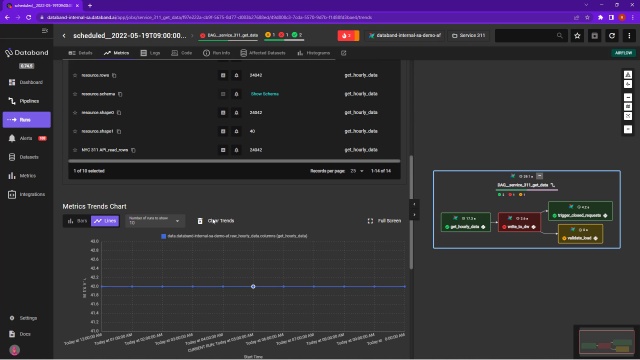Toggle chart trend for resource.shape0

pyautogui.click(x=223, y=113)
